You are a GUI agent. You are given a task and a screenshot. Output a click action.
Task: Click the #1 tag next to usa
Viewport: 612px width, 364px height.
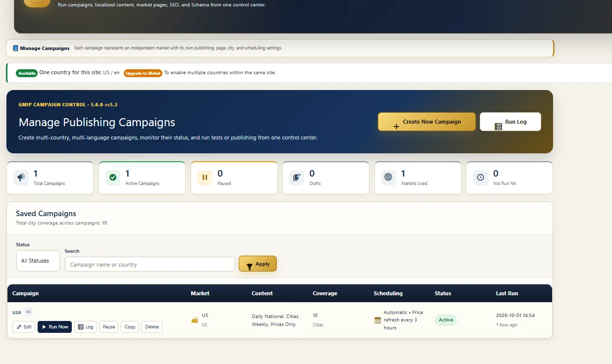[29, 312]
